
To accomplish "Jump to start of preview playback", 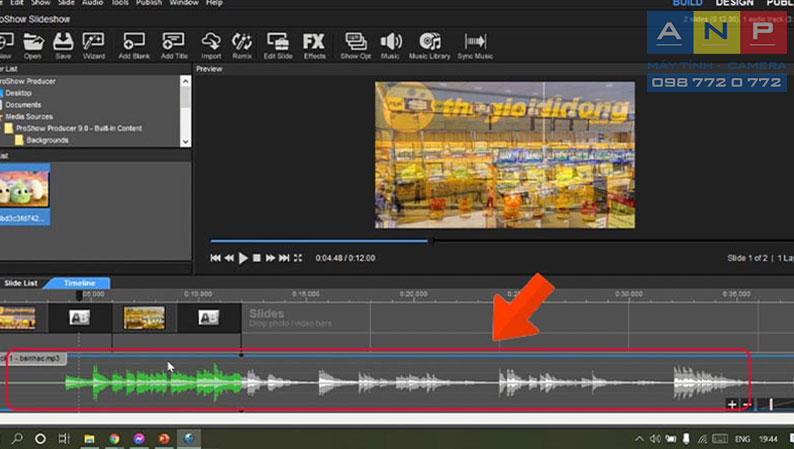I will coord(215,258).
